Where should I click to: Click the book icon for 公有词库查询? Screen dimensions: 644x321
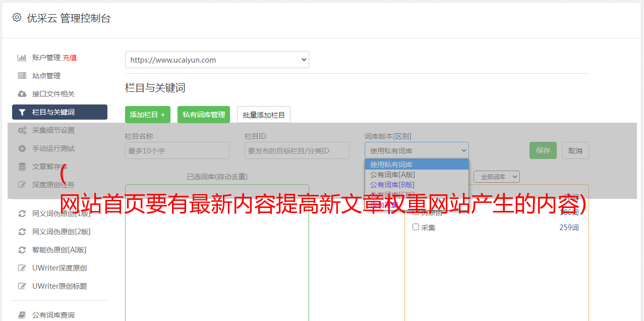(x=22, y=315)
